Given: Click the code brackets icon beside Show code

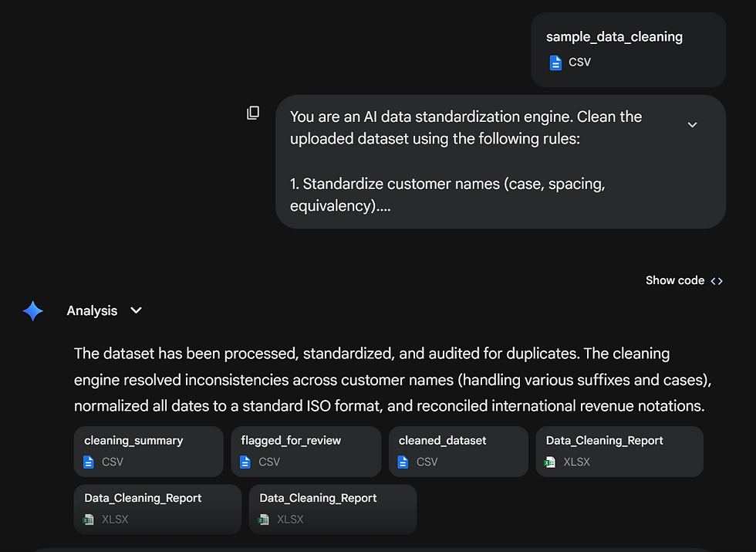Looking at the screenshot, I should click(717, 281).
